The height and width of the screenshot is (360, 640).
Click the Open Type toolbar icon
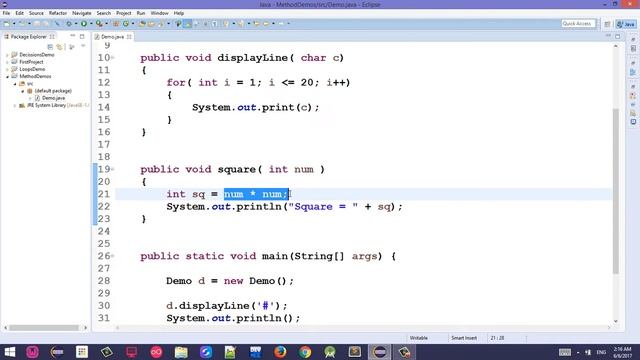[142, 24]
